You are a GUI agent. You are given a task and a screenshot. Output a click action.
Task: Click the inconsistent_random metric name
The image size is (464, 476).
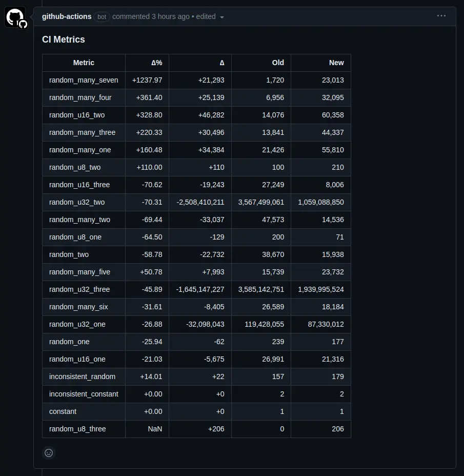(x=82, y=376)
